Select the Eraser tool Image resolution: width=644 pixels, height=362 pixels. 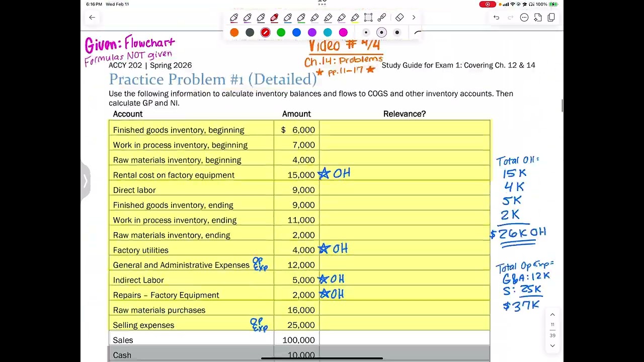399,18
